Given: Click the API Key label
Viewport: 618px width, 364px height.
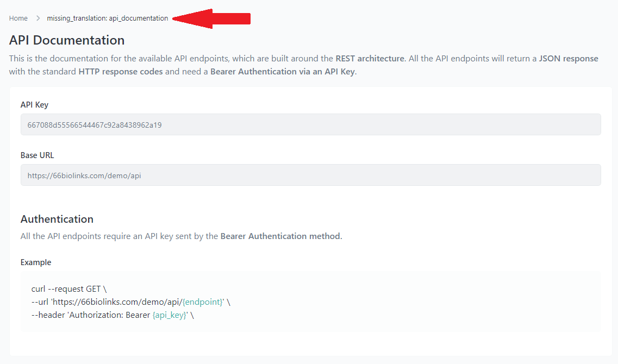Looking at the screenshot, I should tap(34, 105).
